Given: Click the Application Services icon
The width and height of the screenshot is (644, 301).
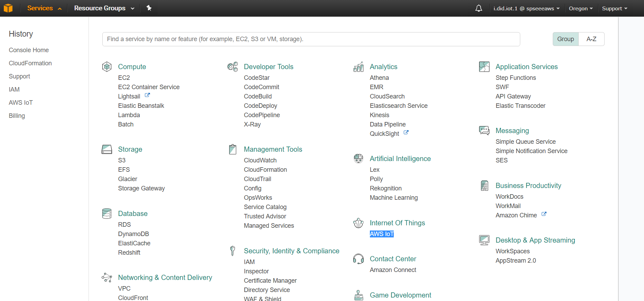Looking at the screenshot, I should point(484,67).
